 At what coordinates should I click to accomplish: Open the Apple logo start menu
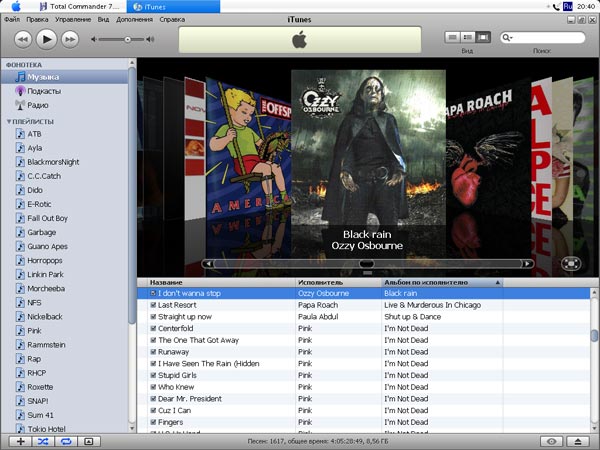tap(16, 6)
